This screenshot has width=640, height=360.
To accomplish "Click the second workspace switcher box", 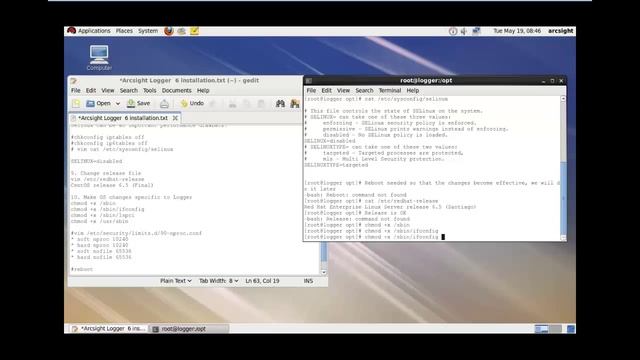I will (x=556, y=329).
